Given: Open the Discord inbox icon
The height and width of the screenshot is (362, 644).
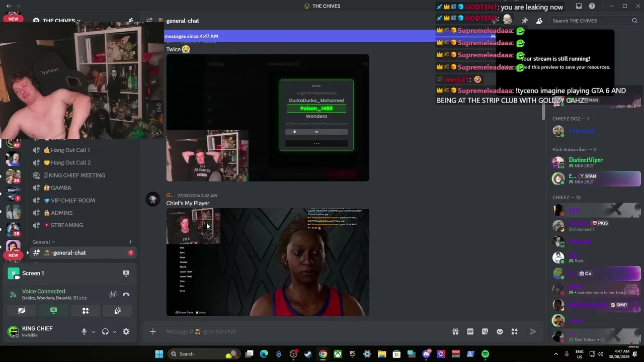Looking at the screenshot, I should 579,6.
